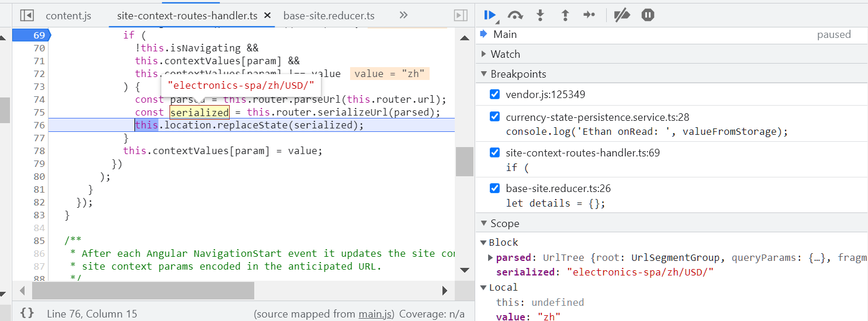Pretty-print with the curly braces icon

click(27, 313)
